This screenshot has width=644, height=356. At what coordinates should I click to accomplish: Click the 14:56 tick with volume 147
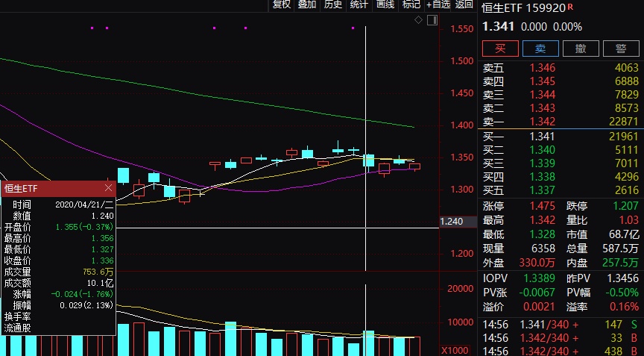point(561,325)
